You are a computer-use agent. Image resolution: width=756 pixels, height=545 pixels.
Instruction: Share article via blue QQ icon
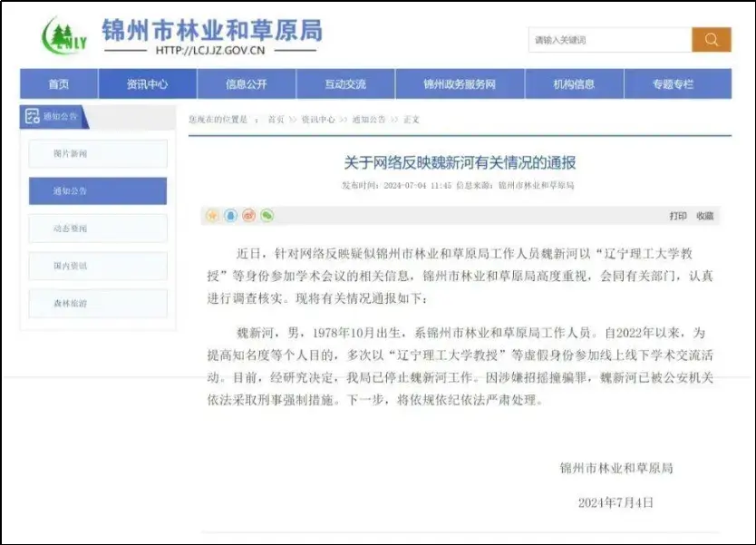(x=230, y=216)
